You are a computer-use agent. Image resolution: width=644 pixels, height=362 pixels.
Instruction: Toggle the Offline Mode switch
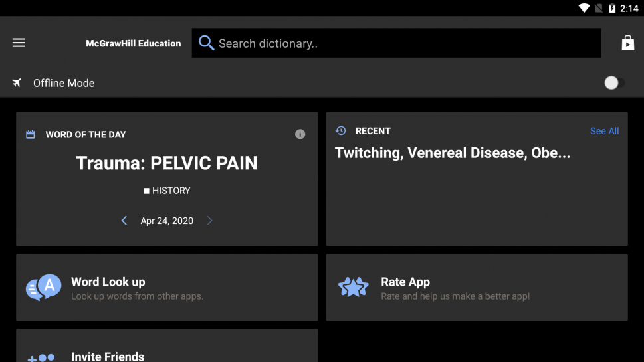click(x=614, y=83)
